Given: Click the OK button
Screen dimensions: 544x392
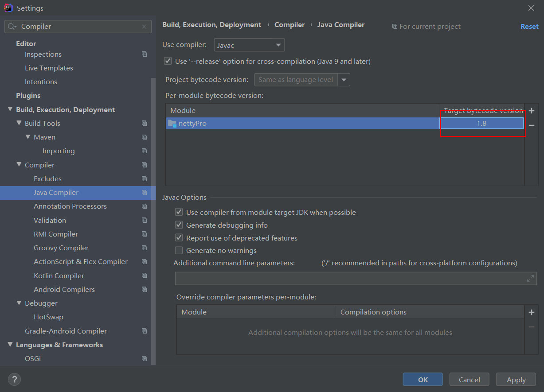Looking at the screenshot, I should pos(423,380).
